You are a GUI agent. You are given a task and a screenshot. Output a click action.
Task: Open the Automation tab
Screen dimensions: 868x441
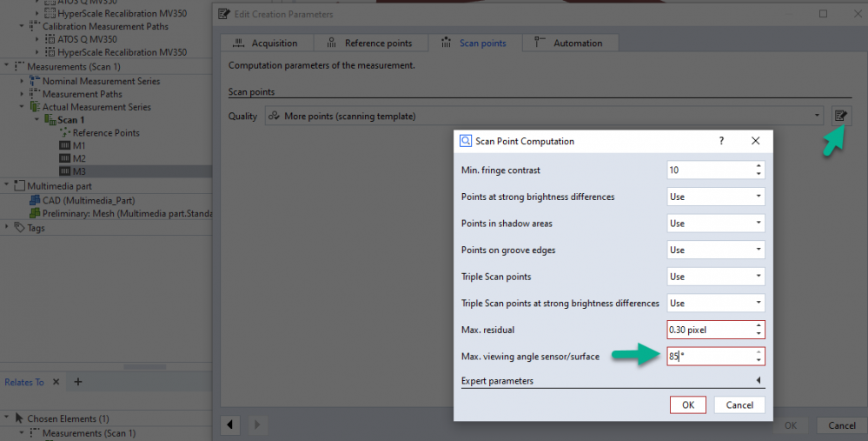point(569,43)
